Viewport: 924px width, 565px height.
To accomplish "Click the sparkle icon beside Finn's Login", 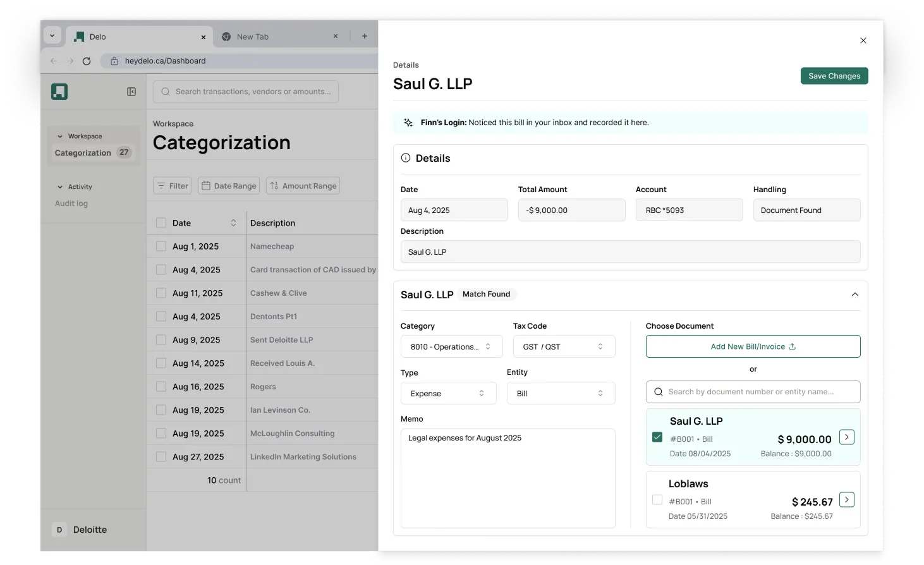I will pos(408,122).
